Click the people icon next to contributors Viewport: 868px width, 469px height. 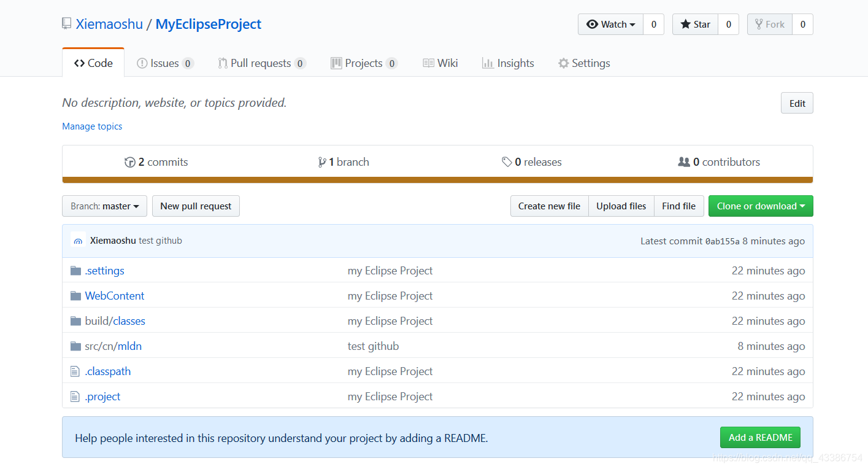coord(684,162)
